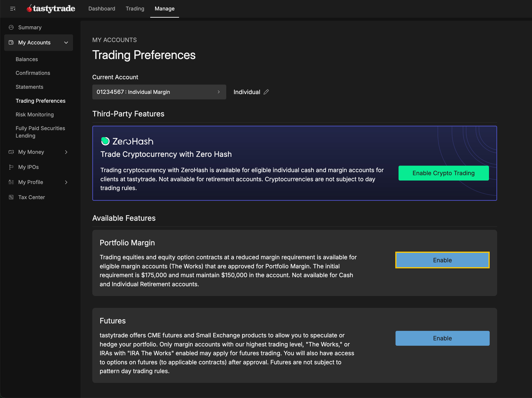Click the Tax Center percent icon

tap(11, 197)
